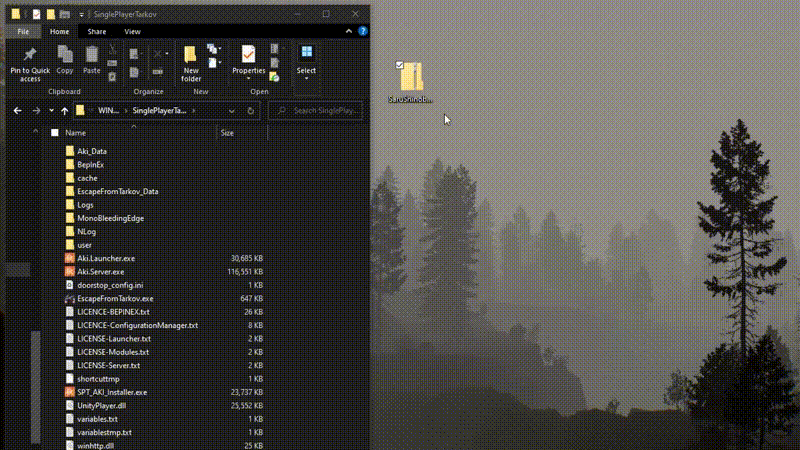Select the Aki_Data folder

(x=92, y=152)
